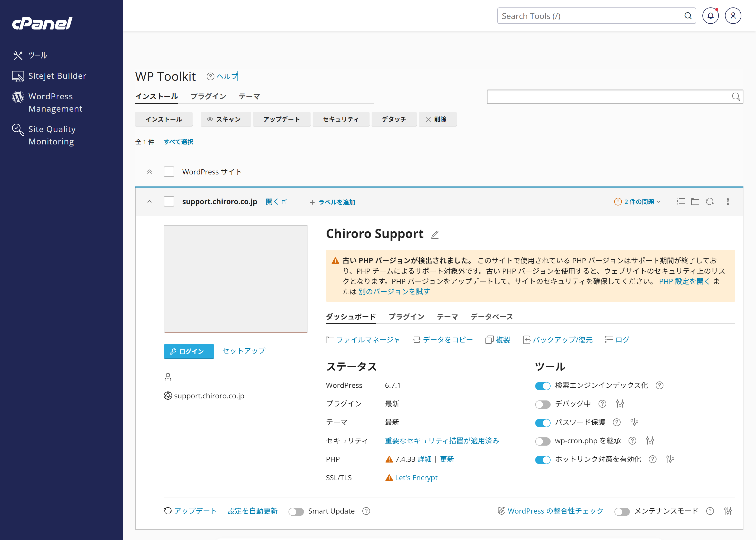Toggle ホットリンク対策を有効化 switch
This screenshot has height=540, width=756.
tap(543, 459)
